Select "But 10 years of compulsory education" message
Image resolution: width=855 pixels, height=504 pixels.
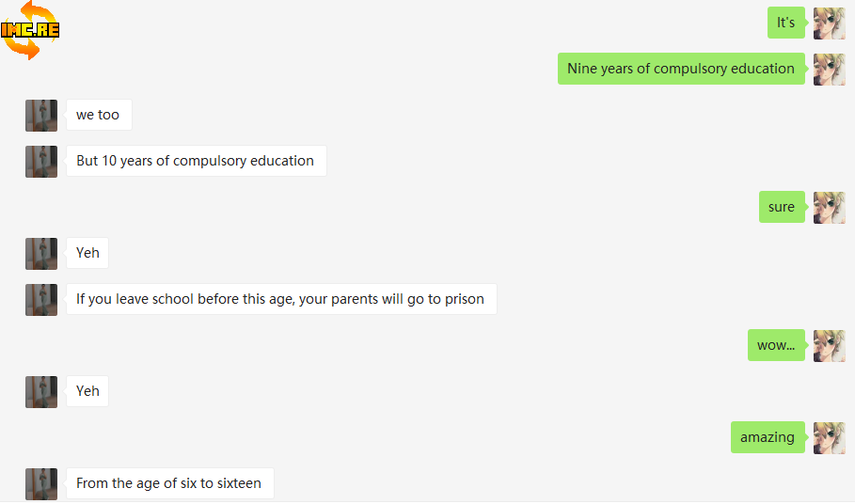click(x=196, y=162)
